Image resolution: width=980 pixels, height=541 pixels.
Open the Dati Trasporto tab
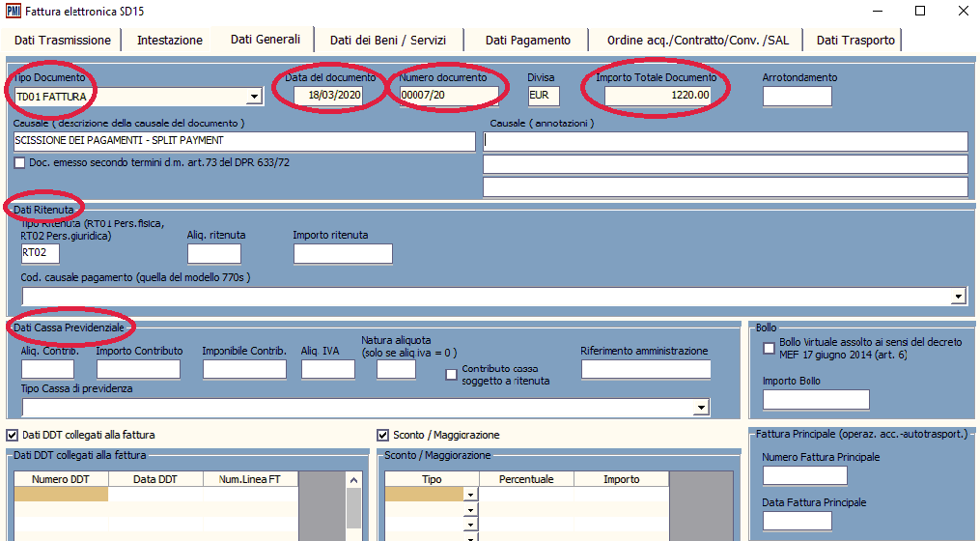855,40
